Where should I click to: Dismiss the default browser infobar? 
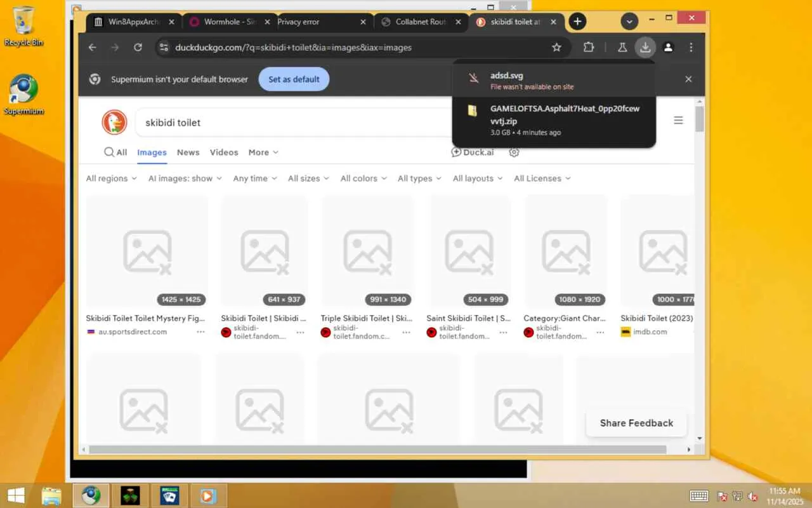[x=688, y=79]
